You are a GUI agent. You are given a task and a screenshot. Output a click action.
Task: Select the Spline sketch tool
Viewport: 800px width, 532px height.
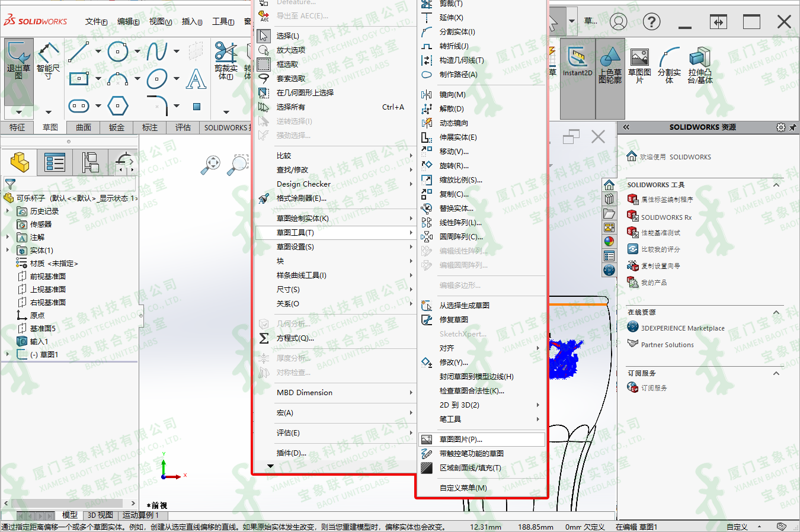click(157, 52)
